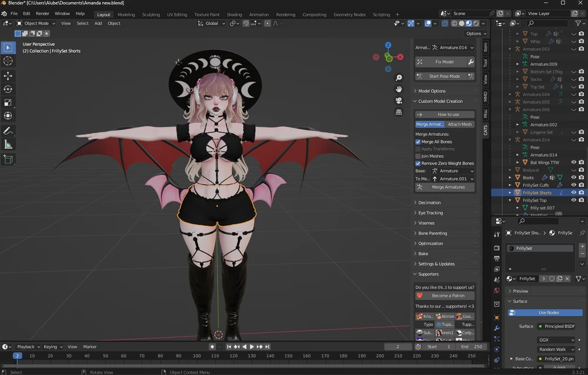Jump to the timeline start frame
The image size is (588, 375).
pos(229,347)
